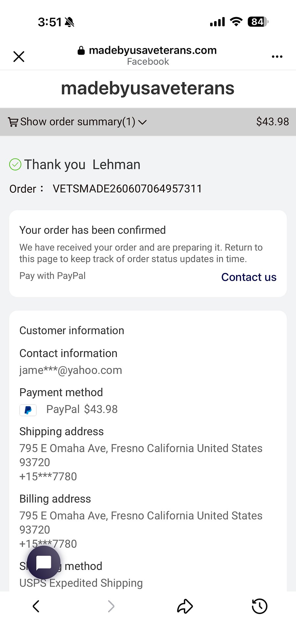Expand Show order summary dropdown
Image resolution: width=296 pixels, height=644 pixels.
pyautogui.click(x=78, y=122)
